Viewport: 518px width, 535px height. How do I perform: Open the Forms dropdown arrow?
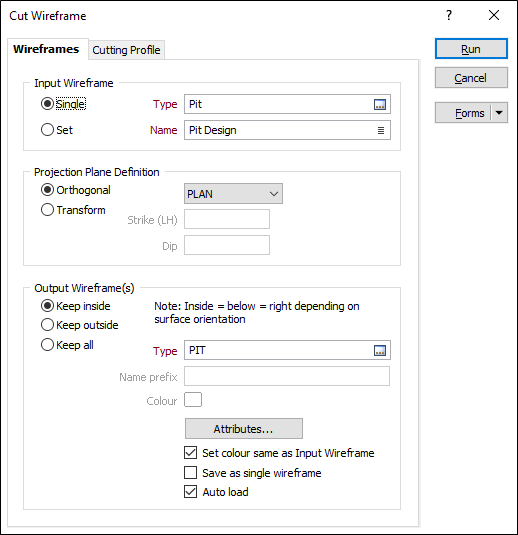pos(499,113)
